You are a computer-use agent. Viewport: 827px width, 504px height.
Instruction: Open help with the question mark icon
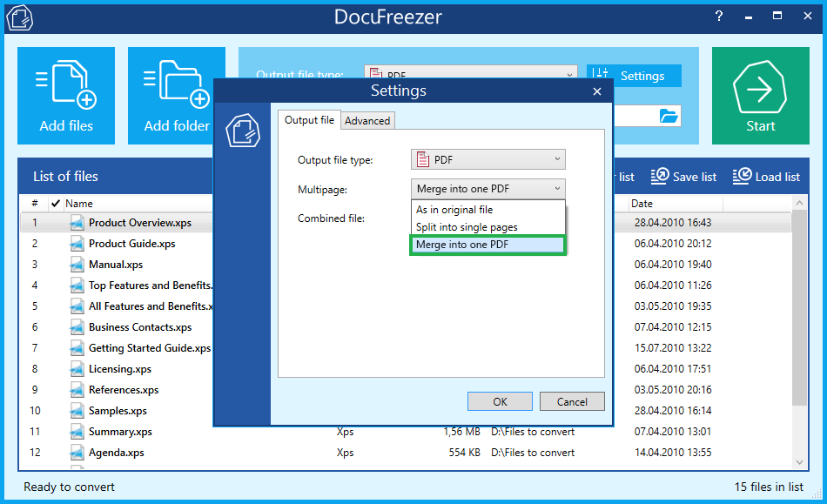tap(719, 17)
